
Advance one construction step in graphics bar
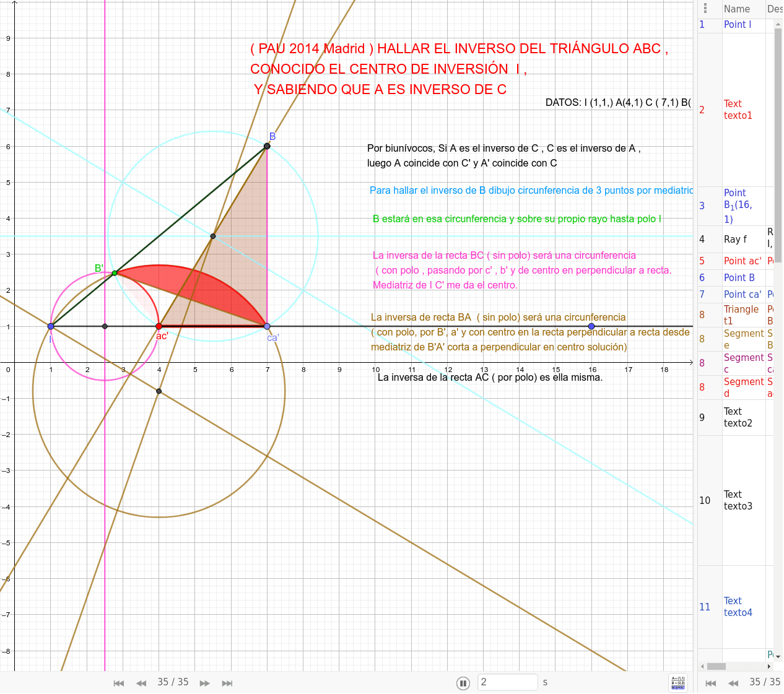point(204,683)
